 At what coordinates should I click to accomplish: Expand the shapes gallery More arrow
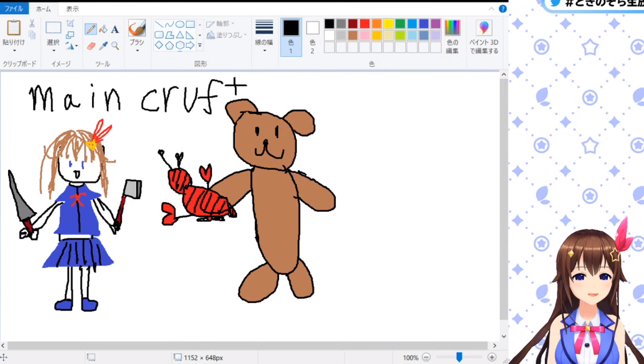[x=200, y=45]
